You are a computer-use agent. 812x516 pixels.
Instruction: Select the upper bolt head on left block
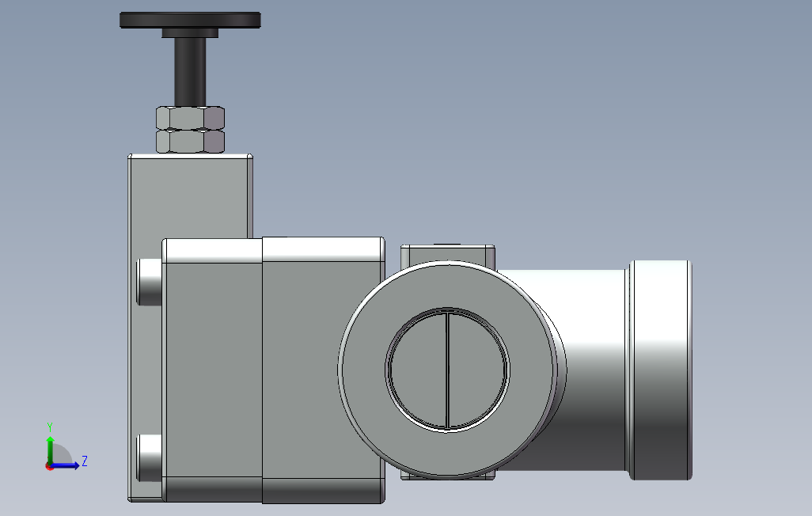150,281
